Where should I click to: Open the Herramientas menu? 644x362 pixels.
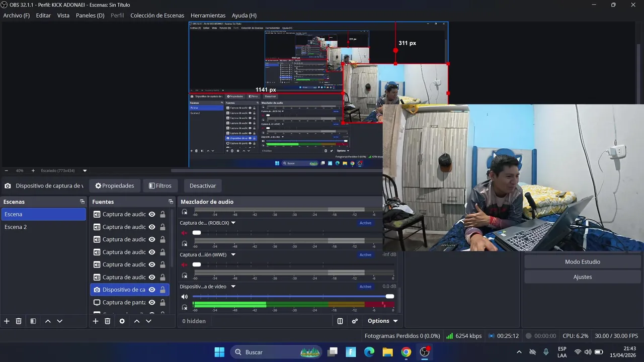[x=208, y=16]
